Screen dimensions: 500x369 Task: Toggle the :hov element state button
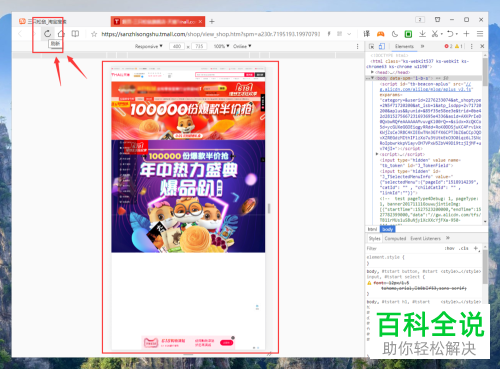(x=449, y=248)
